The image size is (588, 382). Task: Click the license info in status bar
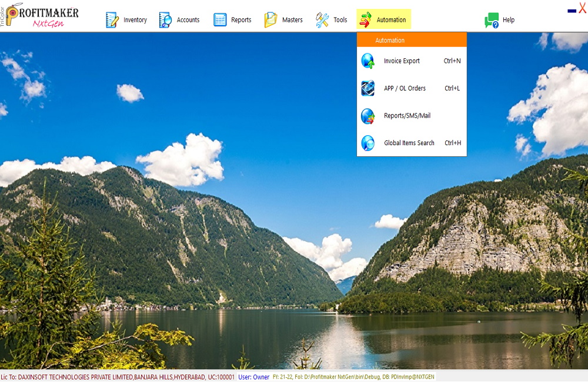(118, 377)
